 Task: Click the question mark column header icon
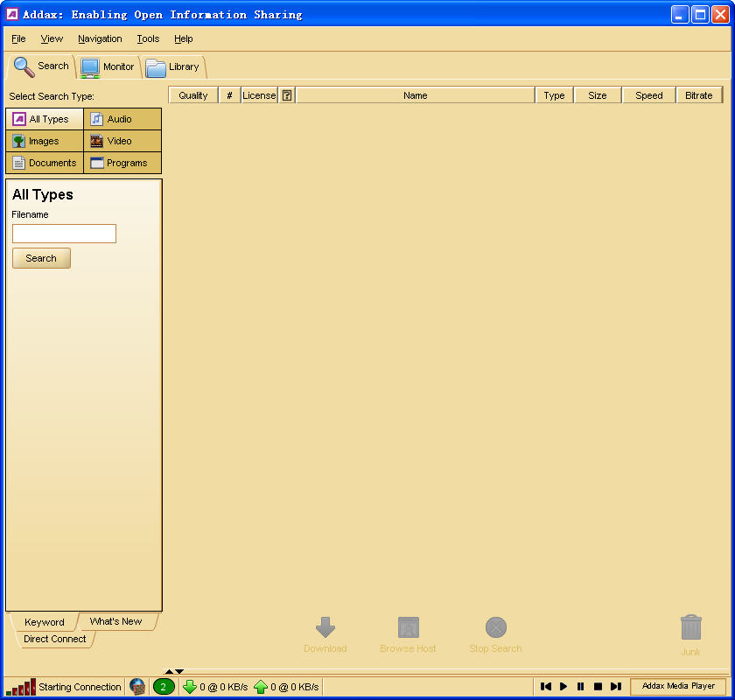[x=287, y=95]
